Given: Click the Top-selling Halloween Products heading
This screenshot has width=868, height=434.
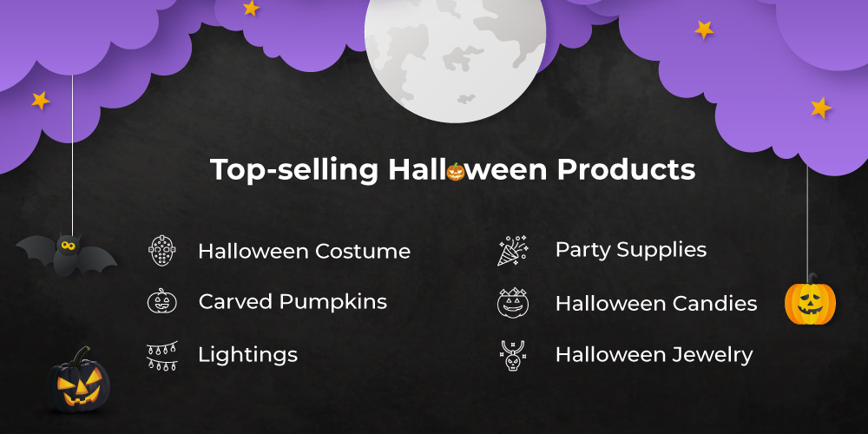Looking at the screenshot, I should click(x=453, y=170).
